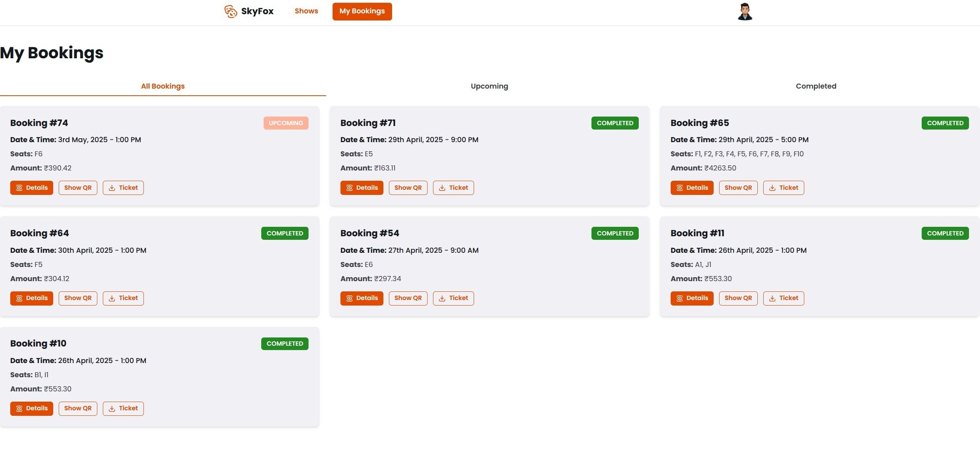This screenshot has height=467, width=980.
Task: Download Ticket for Booking #64
Action: coord(123,298)
